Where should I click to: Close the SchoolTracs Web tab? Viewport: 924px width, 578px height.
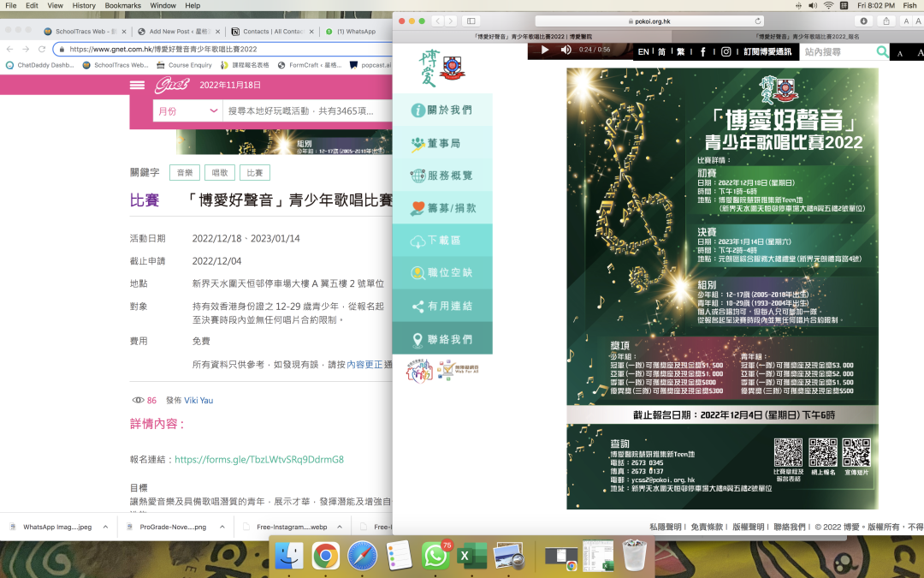point(124,32)
